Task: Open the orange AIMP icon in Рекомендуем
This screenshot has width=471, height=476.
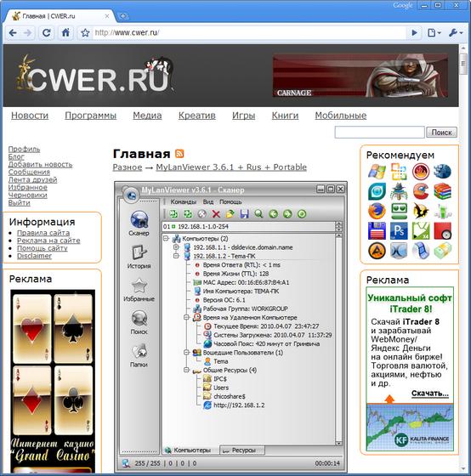Action: point(377,251)
